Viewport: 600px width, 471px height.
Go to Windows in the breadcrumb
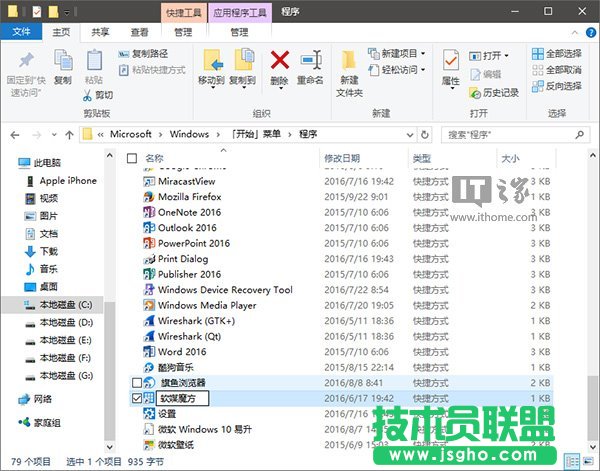[x=189, y=134]
